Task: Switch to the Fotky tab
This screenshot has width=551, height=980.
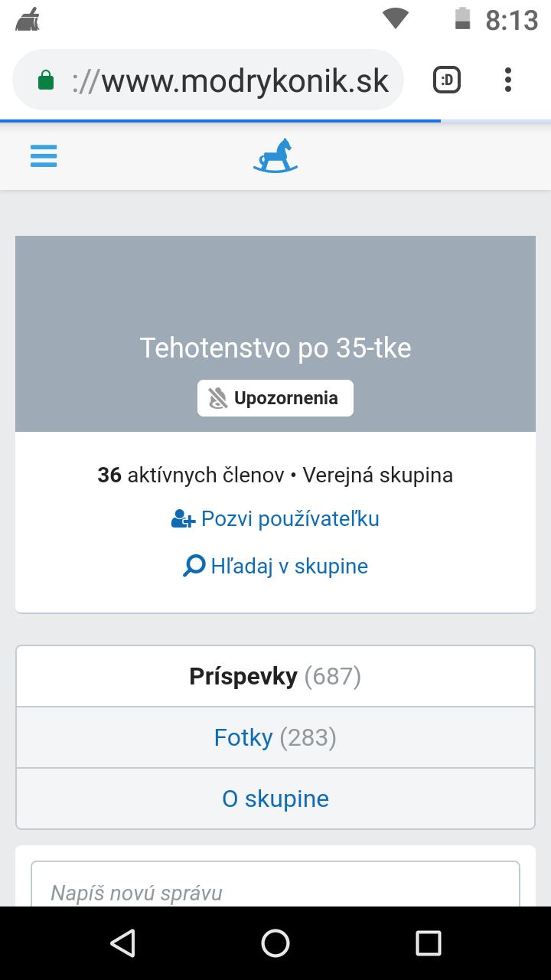Action: click(275, 737)
